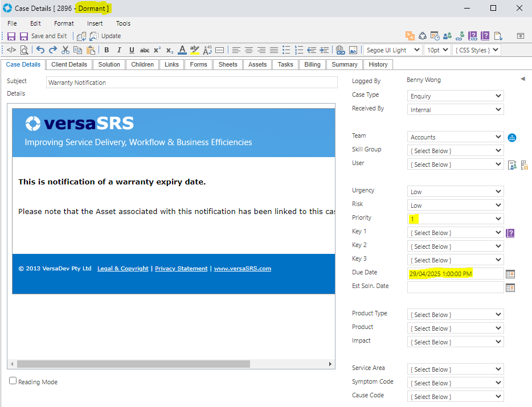The height and width of the screenshot is (407, 532).
Task: Enable Reading Mode
Action: pyautogui.click(x=13, y=381)
